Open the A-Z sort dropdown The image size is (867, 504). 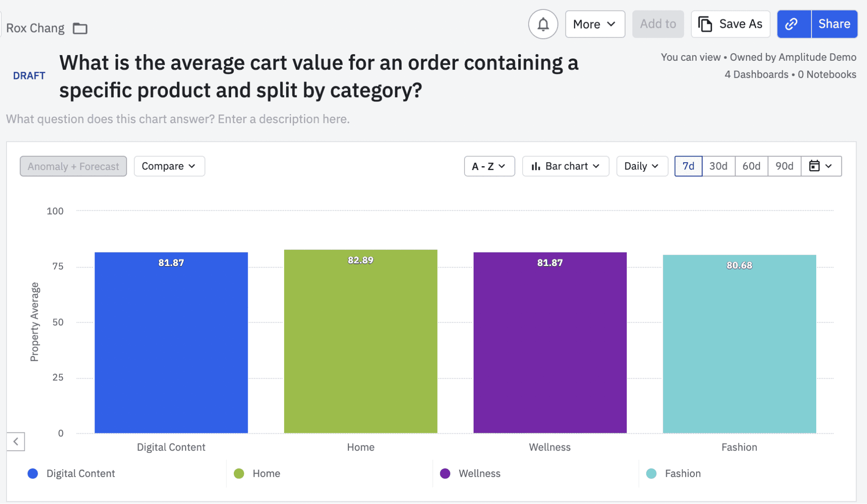tap(489, 166)
